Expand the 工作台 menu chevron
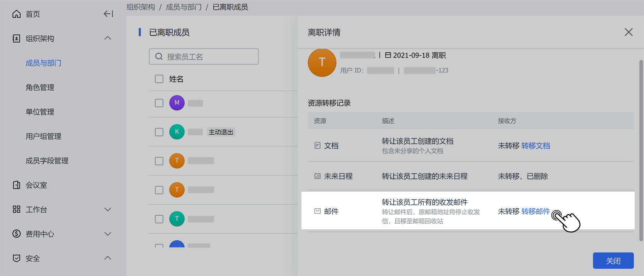The image size is (644, 276). pyautogui.click(x=108, y=209)
